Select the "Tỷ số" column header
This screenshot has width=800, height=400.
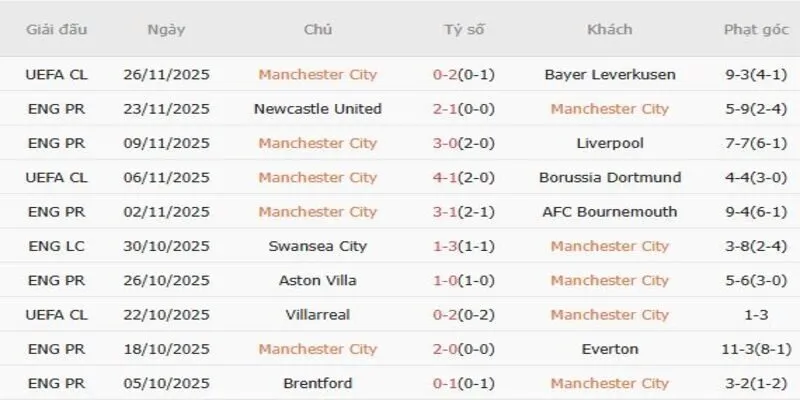[464, 30]
